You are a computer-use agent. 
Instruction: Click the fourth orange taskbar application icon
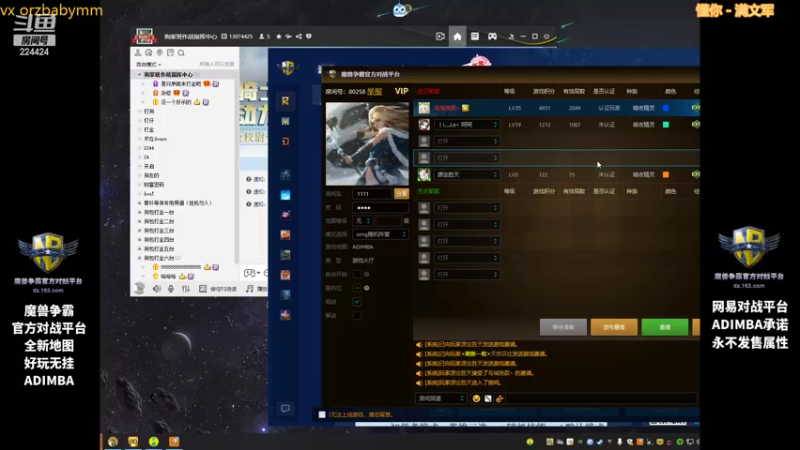pyautogui.click(x=174, y=441)
